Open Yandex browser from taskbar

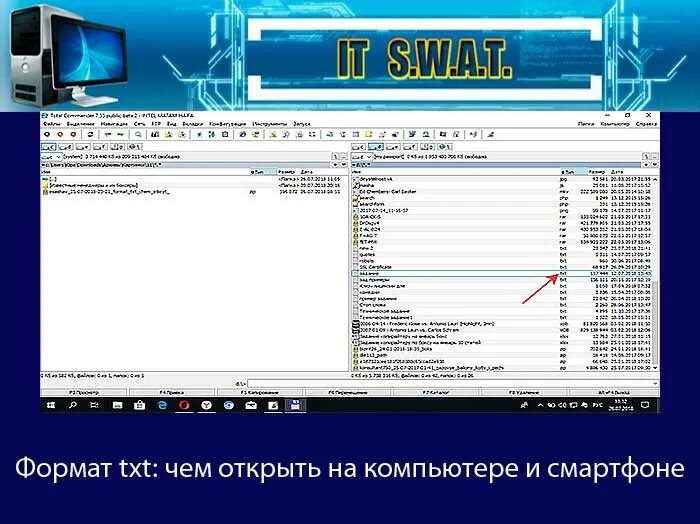pyautogui.click(x=206, y=405)
